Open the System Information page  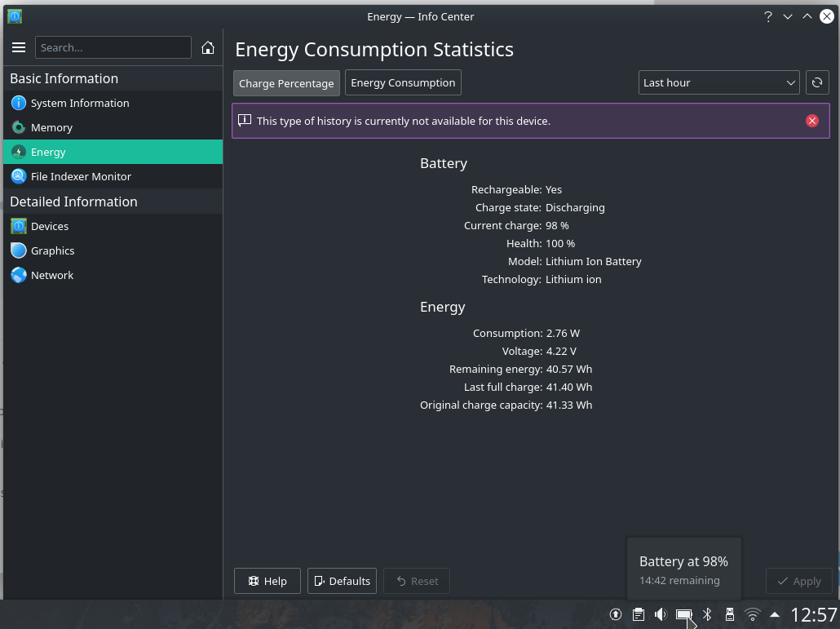click(80, 103)
